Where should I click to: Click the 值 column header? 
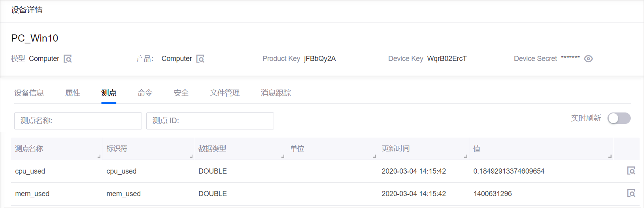[477, 149]
